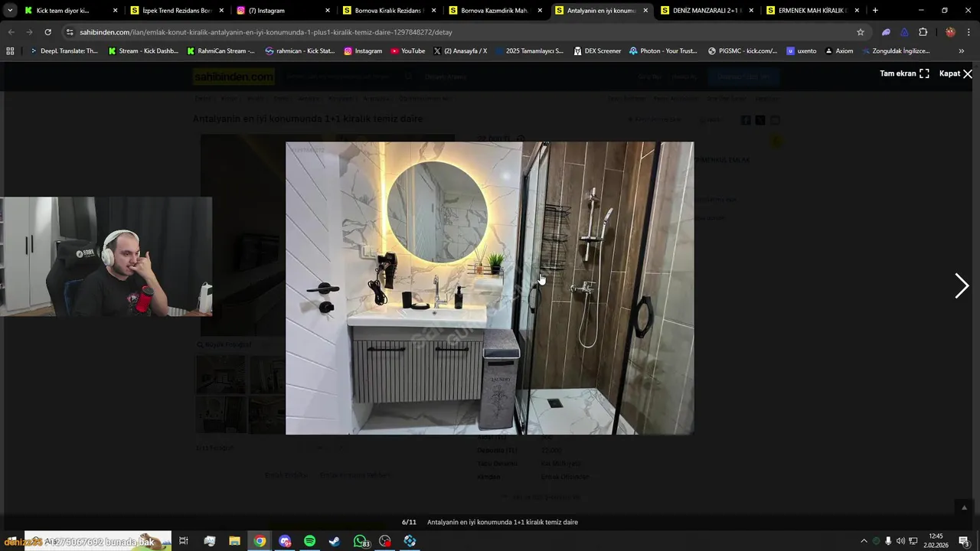Switch to the Bornova Kazımdirik Mah tab
Image resolution: width=980 pixels, height=551 pixels.
[495, 11]
